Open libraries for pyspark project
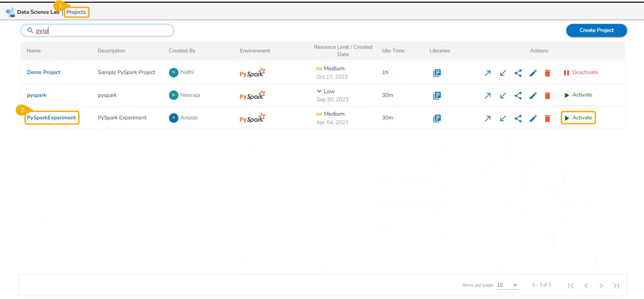This screenshot has width=644, height=299. coord(437,96)
